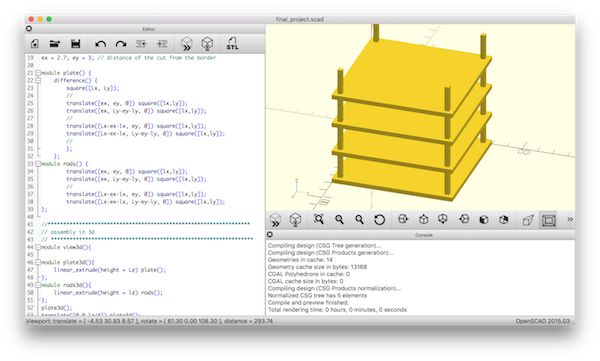Collapse the module view3d() fold marker
The height and width of the screenshot is (361, 600).
pyautogui.click(x=38, y=247)
